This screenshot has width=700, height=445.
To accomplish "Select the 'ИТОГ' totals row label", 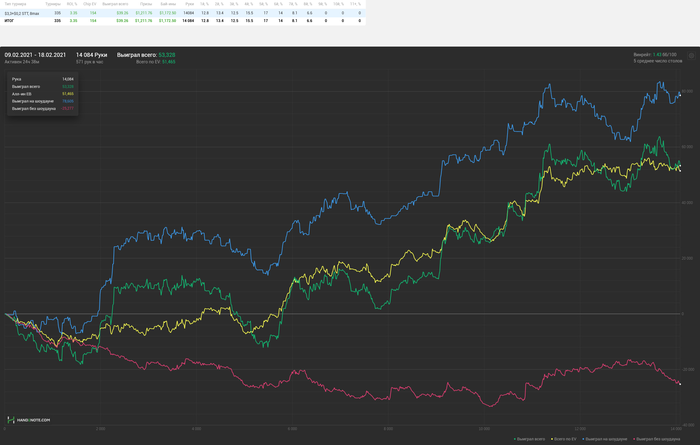I will click(9, 21).
